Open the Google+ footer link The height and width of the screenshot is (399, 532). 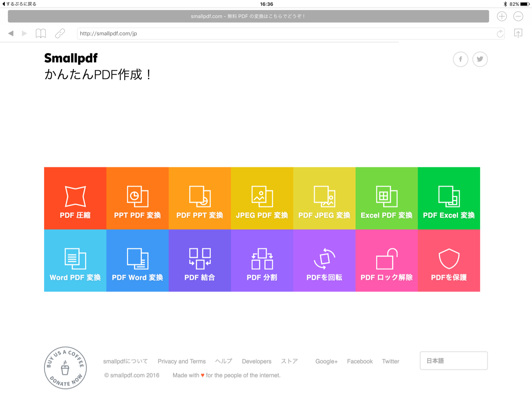coord(326,361)
